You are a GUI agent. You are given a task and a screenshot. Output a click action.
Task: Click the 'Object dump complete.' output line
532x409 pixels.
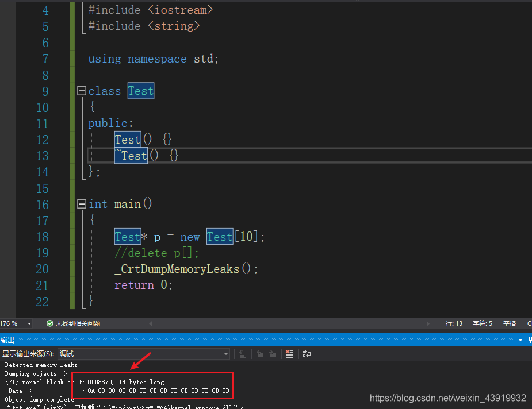point(40,399)
